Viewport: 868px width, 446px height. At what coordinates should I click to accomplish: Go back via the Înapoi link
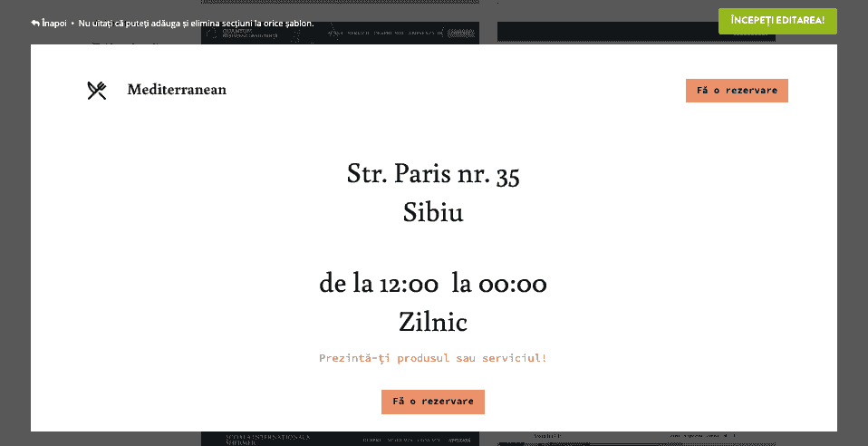(49, 24)
